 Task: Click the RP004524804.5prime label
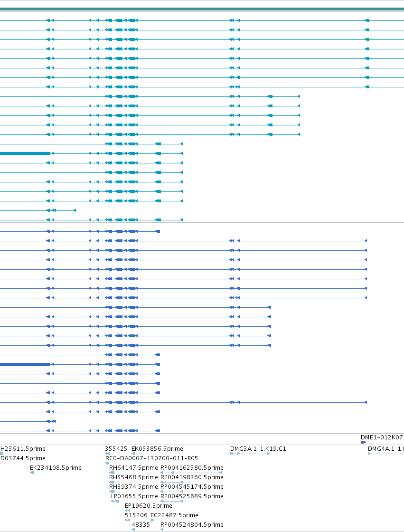(192, 524)
